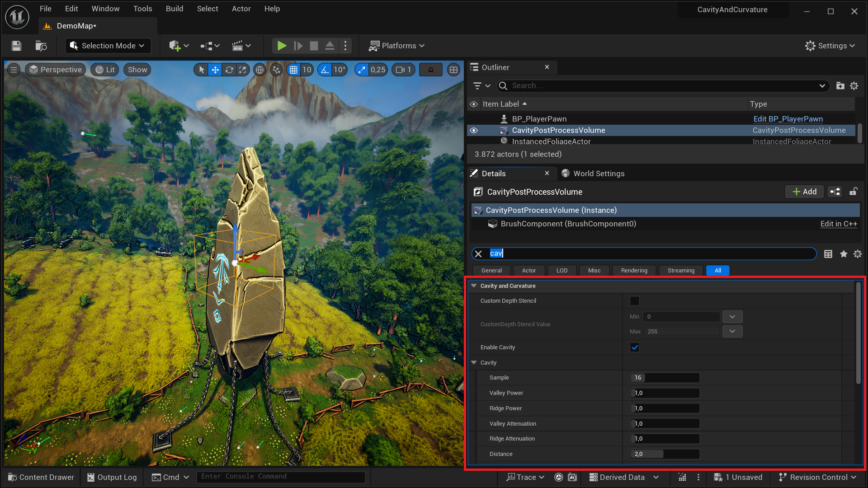Open the Actor menu
This screenshot has height=488, width=868.
pyautogui.click(x=241, y=9)
